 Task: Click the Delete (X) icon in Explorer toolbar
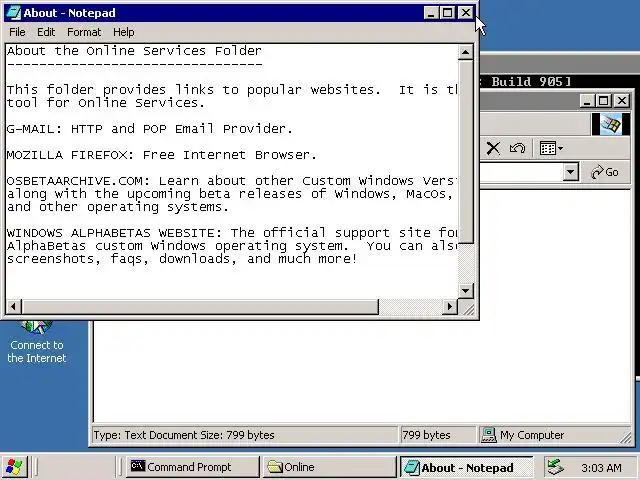pos(493,148)
